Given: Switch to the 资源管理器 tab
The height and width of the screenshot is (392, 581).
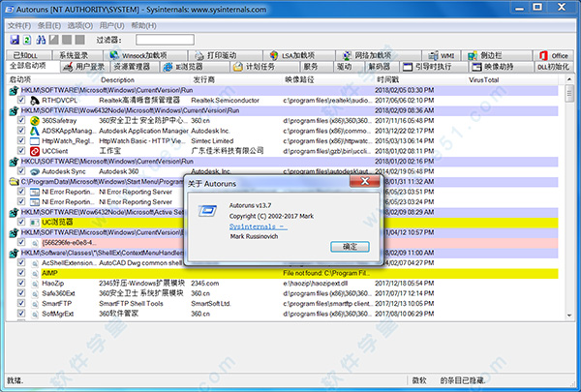Looking at the screenshot, I should point(135,67).
